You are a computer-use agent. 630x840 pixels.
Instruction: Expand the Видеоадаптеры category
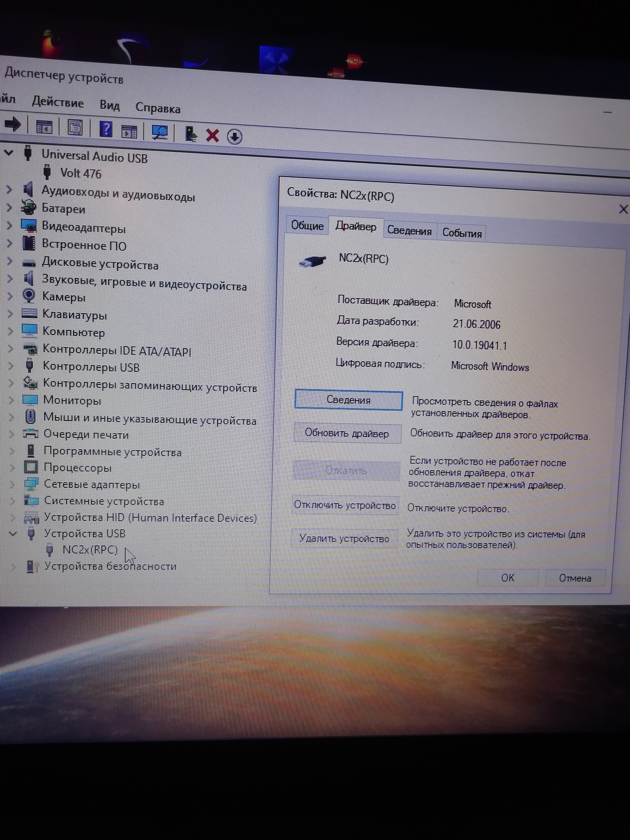pyautogui.click(x=9, y=226)
